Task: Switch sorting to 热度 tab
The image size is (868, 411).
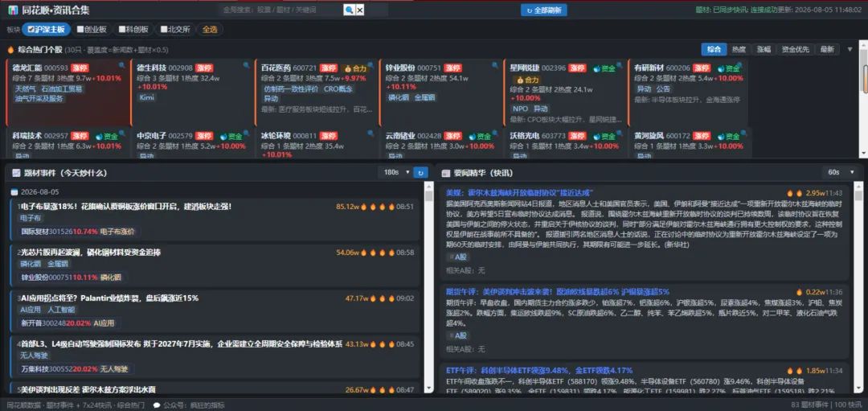Action: pyautogui.click(x=739, y=49)
